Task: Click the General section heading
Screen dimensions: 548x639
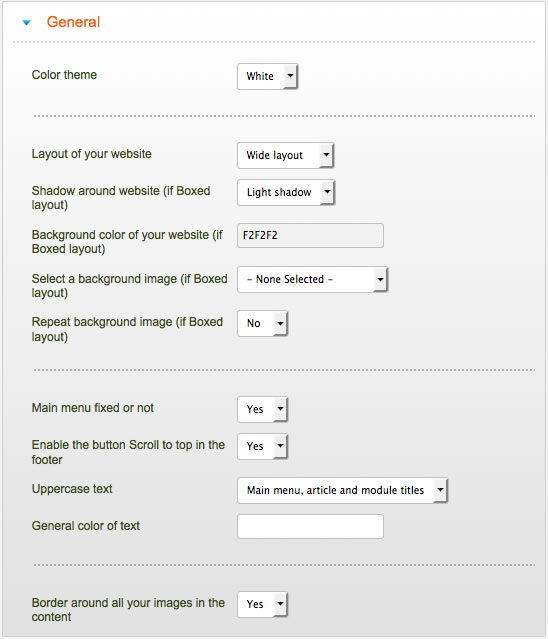Action: click(73, 22)
